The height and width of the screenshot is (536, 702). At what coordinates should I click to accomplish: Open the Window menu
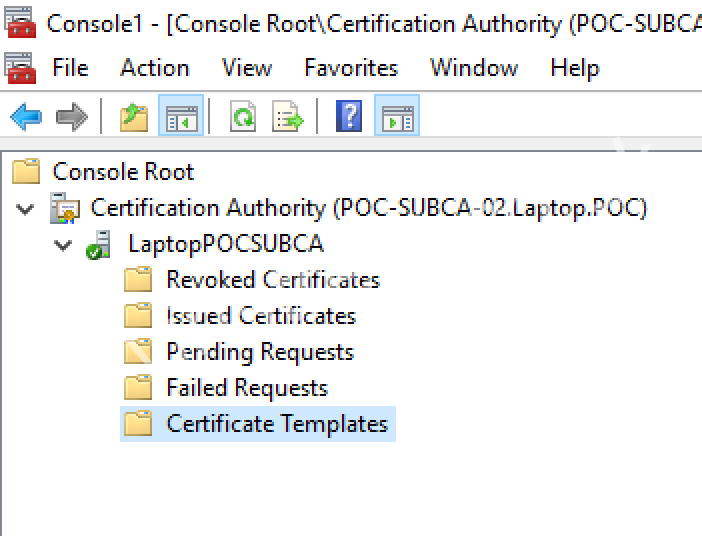pos(473,68)
